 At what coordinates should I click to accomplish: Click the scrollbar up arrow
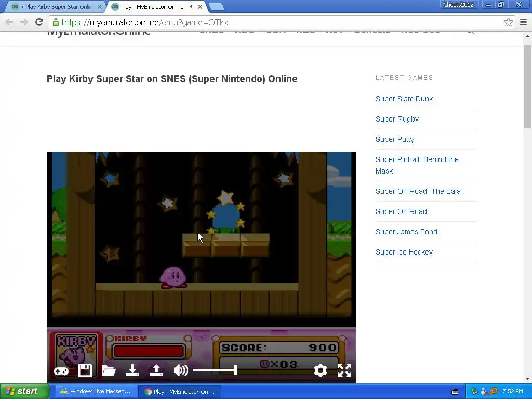(x=527, y=36)
